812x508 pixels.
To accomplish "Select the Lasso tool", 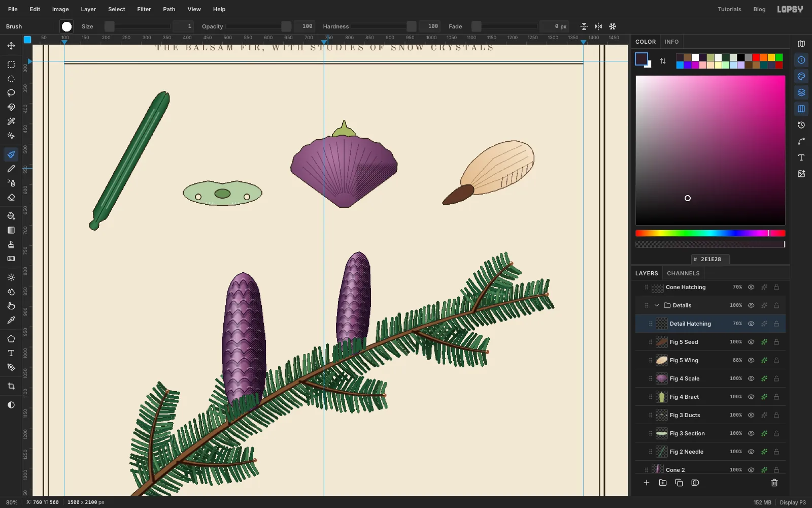I will point(11,93).
